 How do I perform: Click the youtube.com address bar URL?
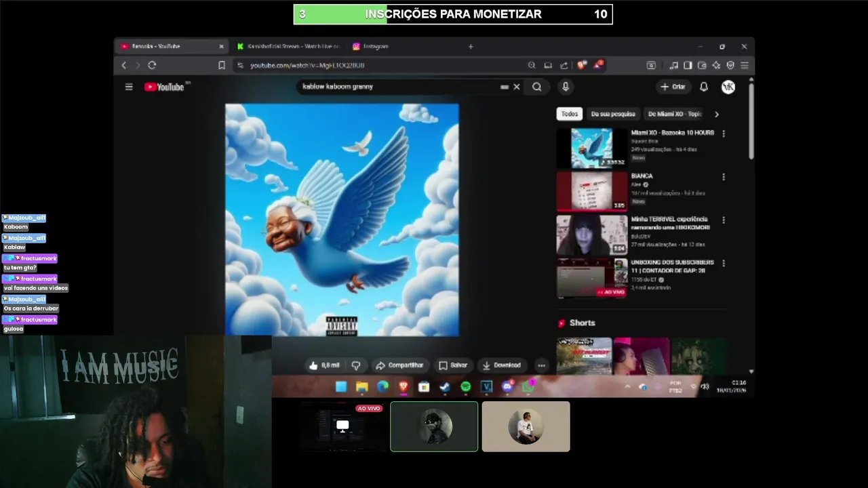(307, 65)
